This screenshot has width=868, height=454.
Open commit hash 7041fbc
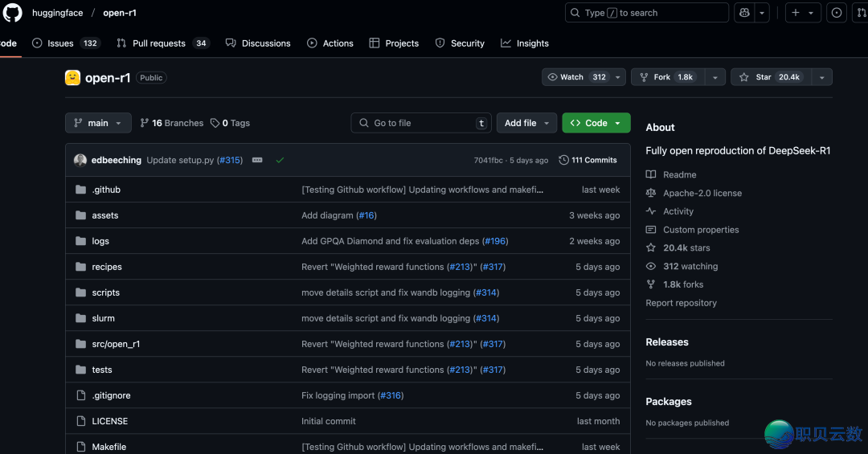coord(489,160)
